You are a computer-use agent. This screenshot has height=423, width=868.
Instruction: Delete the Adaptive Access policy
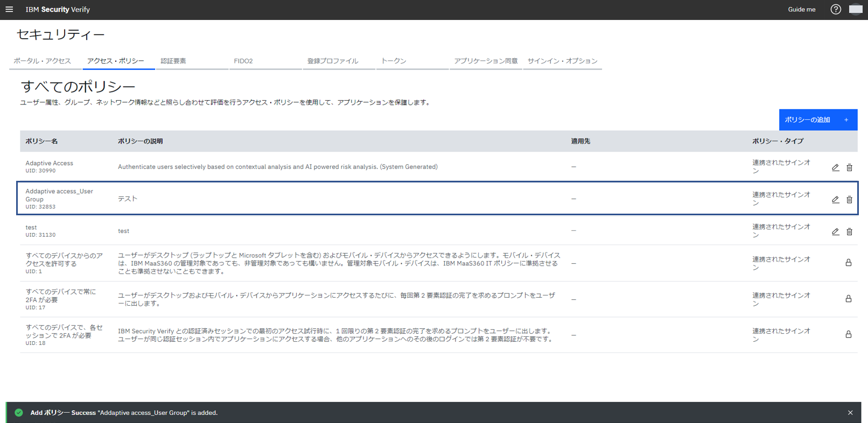(849, 167)
